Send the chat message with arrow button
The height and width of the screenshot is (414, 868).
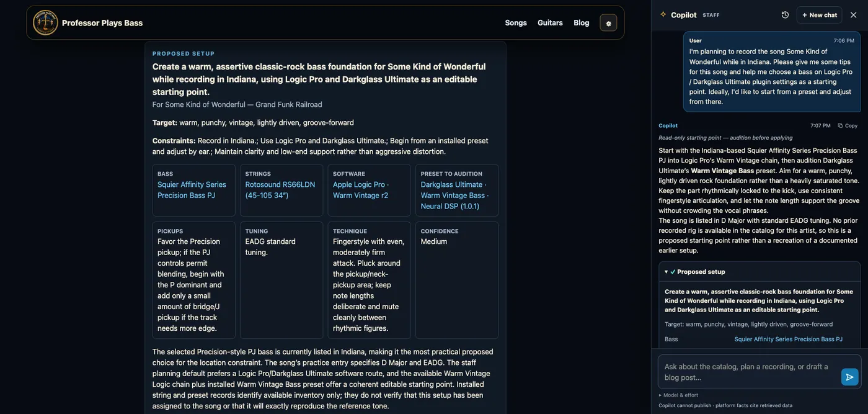pos(849,377)
